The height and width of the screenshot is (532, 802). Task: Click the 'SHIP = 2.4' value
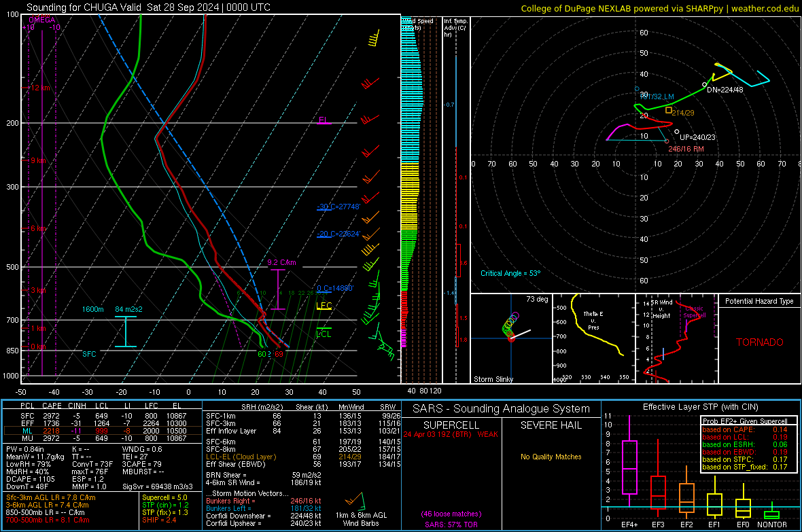[x=159, y=520]
